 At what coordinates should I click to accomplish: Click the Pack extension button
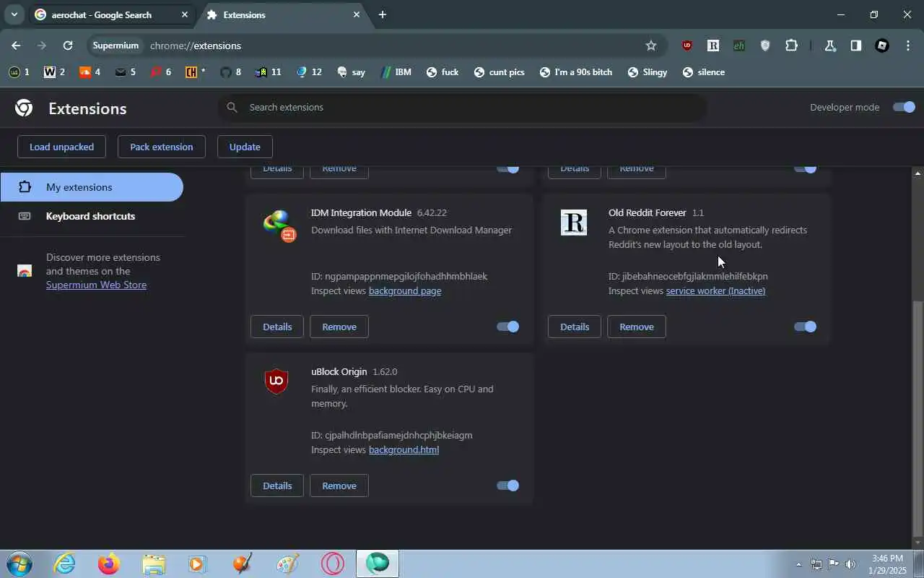tap(161, 147)
